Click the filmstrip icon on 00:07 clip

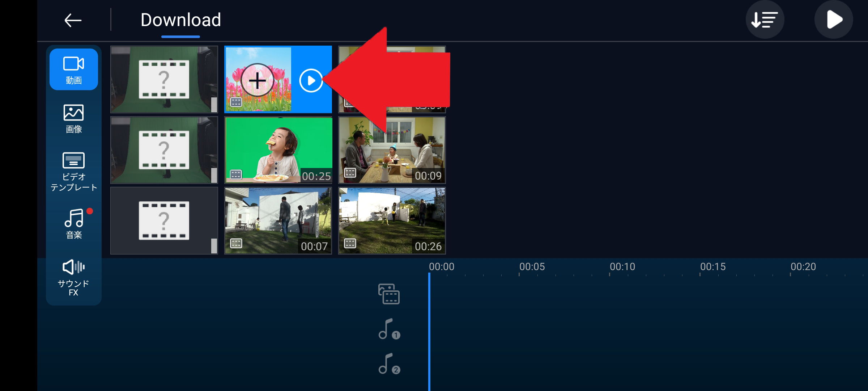click(236, 243)
